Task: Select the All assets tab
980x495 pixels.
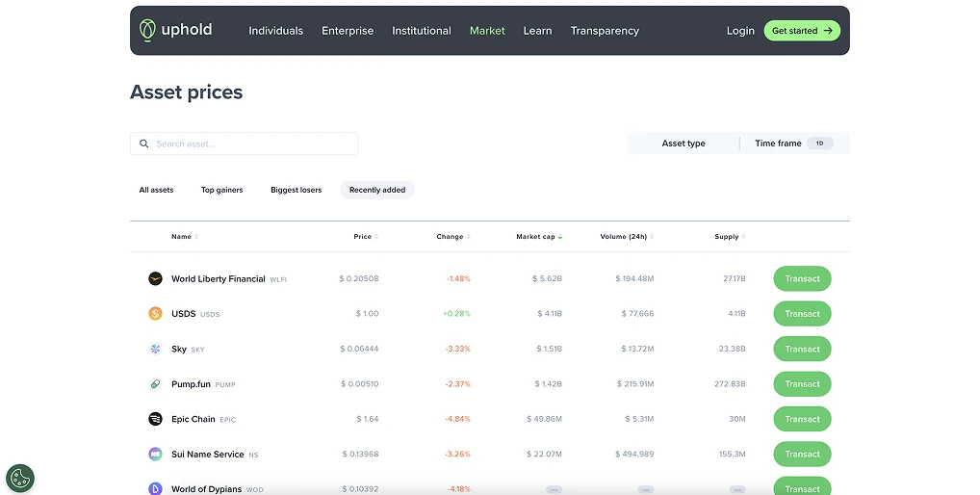Action: click(156, 190)
